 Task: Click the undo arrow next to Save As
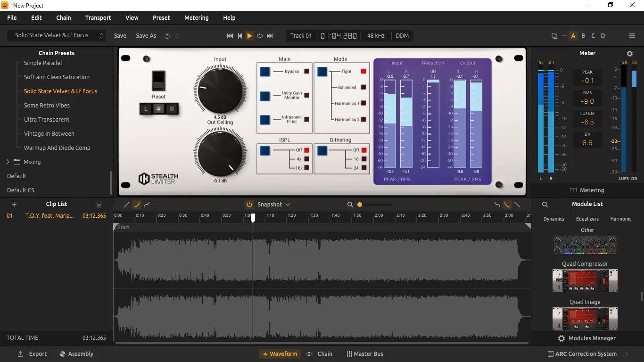pyautogui.click(x=167, y=36)
